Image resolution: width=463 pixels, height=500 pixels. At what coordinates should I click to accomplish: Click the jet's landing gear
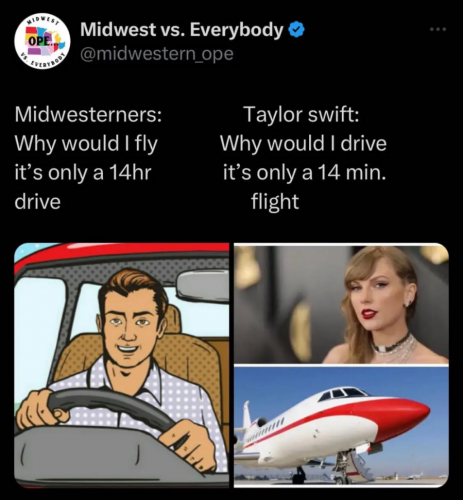342,467
